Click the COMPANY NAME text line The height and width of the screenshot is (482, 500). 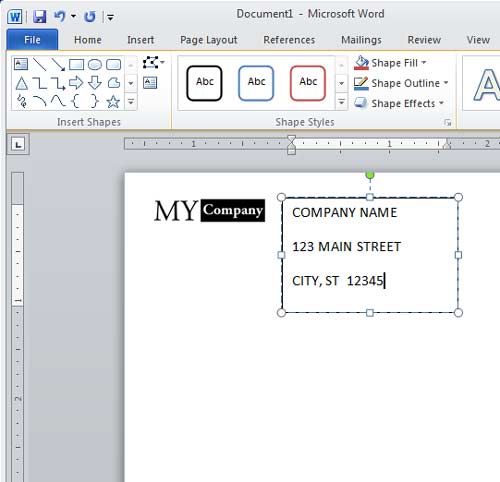point(344,213)
